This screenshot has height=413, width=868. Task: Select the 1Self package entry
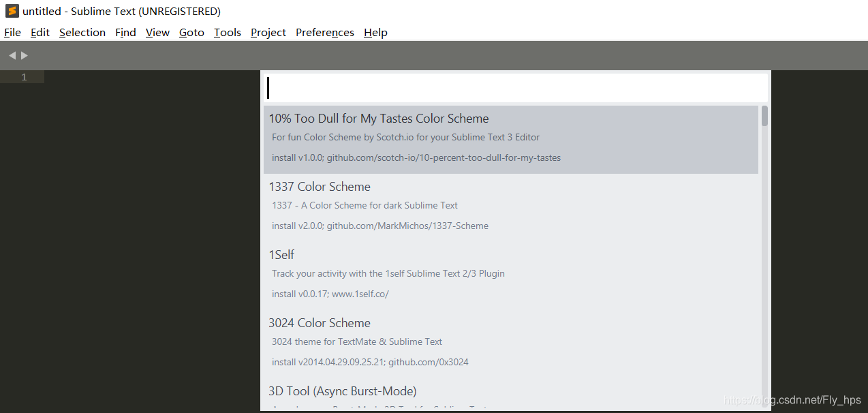coord(511,275)
